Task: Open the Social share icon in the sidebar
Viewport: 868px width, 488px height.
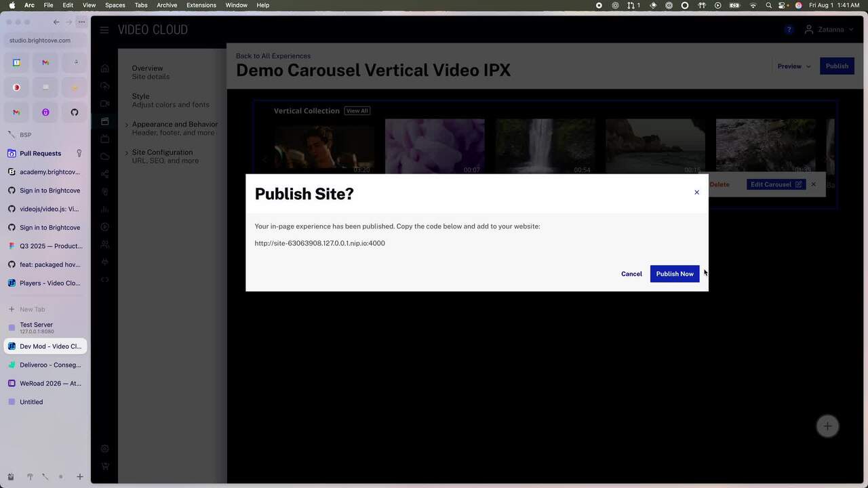Action: coord(104,174)
